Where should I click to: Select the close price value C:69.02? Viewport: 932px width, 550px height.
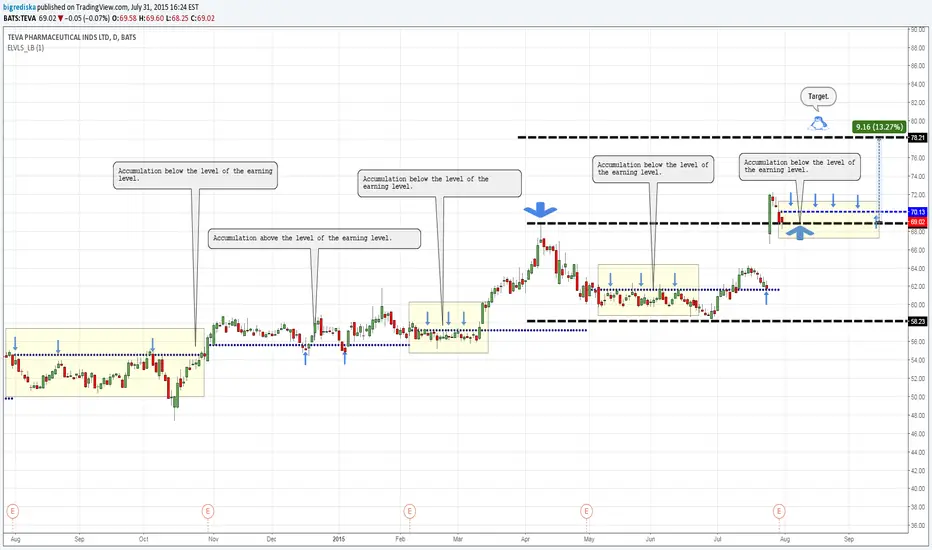pyautogui.click(x=202, y=18)
